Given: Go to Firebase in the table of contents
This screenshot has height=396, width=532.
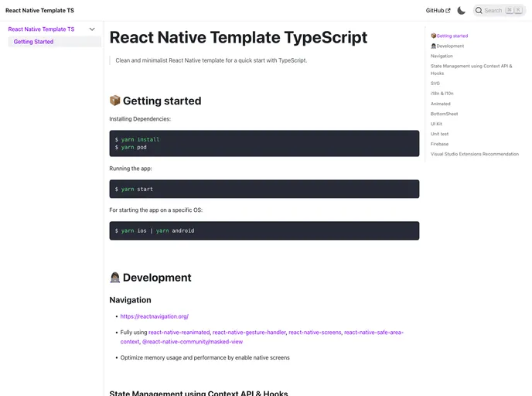Looking at the screenshot, I should [x=439, y=144].
